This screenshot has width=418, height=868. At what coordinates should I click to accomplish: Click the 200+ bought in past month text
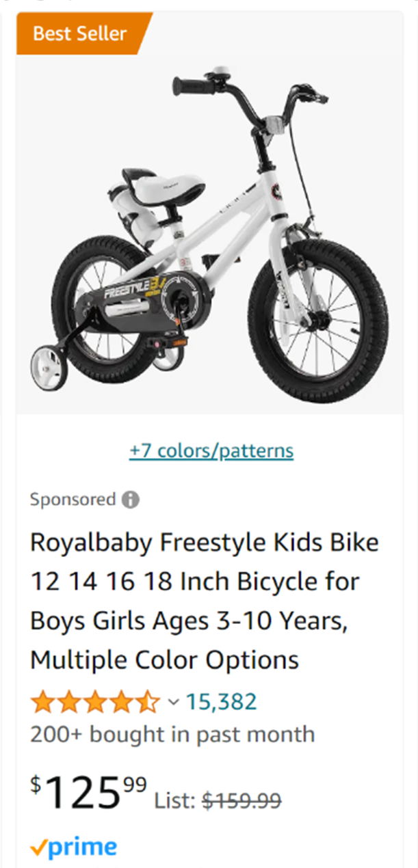point(172,735)
